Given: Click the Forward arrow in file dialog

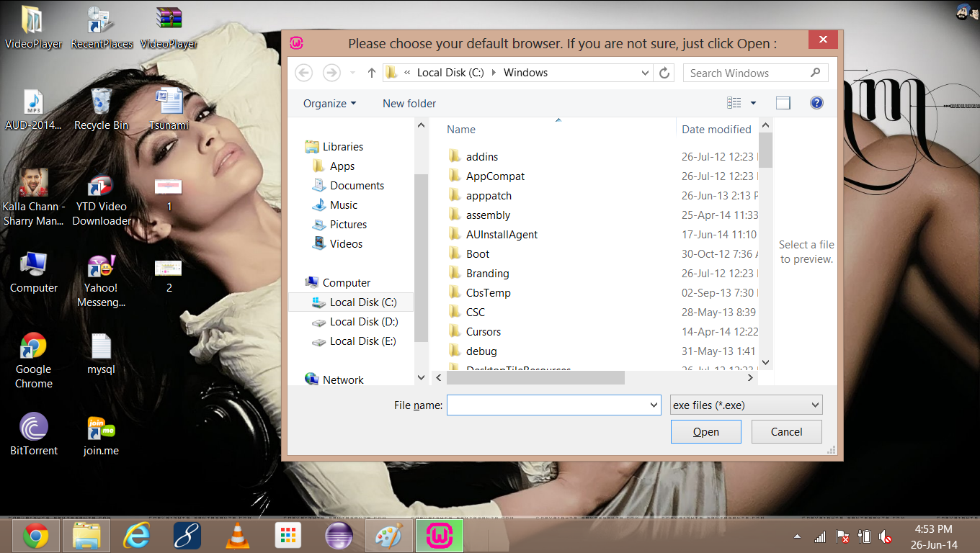Looking at the screenshot, I should tap(331, 73).
